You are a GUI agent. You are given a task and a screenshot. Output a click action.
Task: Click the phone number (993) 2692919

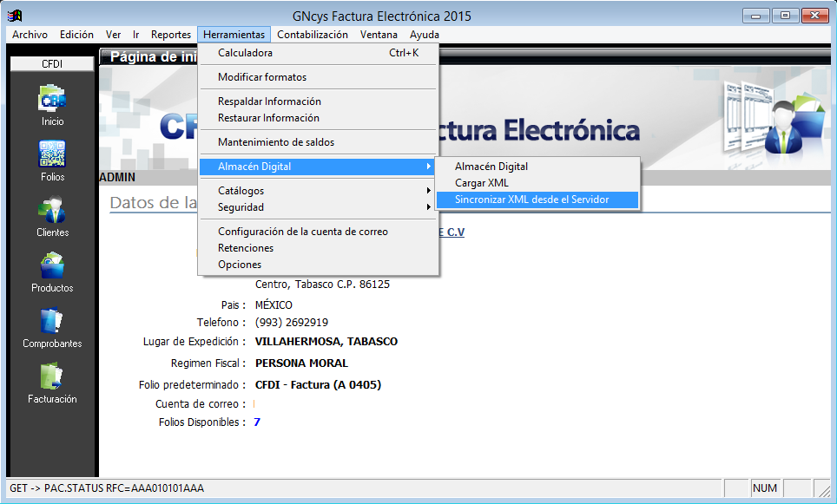tap(292, 323)
